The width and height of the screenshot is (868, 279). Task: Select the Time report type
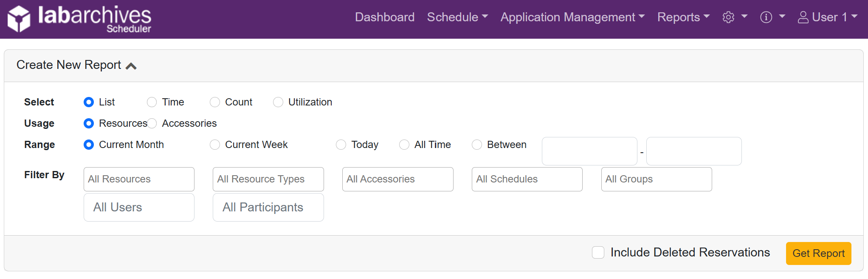click(152, 102)
